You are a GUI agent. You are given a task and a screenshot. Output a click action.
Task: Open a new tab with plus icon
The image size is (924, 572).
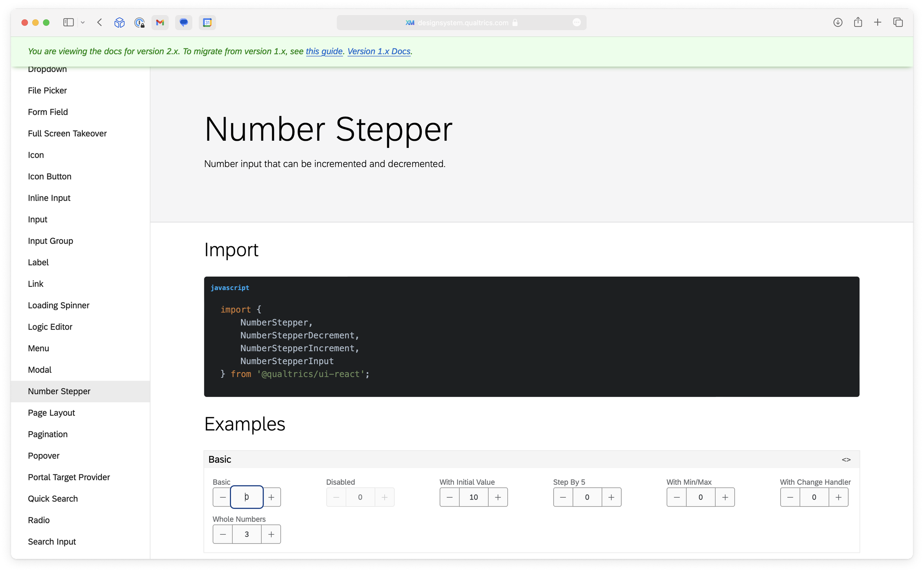[877, 22]
